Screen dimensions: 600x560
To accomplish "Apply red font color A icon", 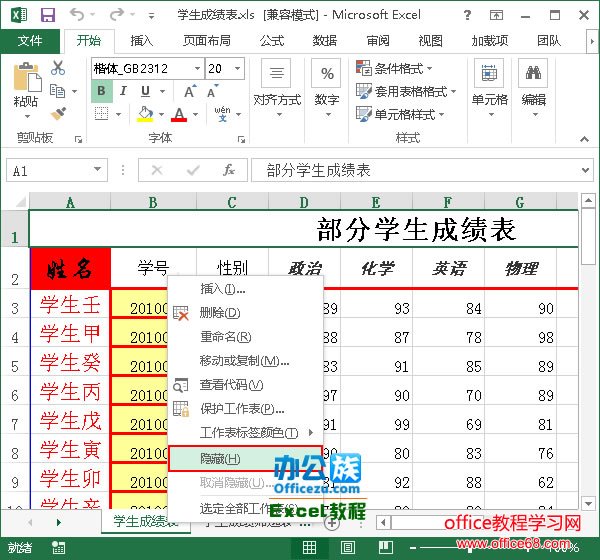I will (179, 114).
